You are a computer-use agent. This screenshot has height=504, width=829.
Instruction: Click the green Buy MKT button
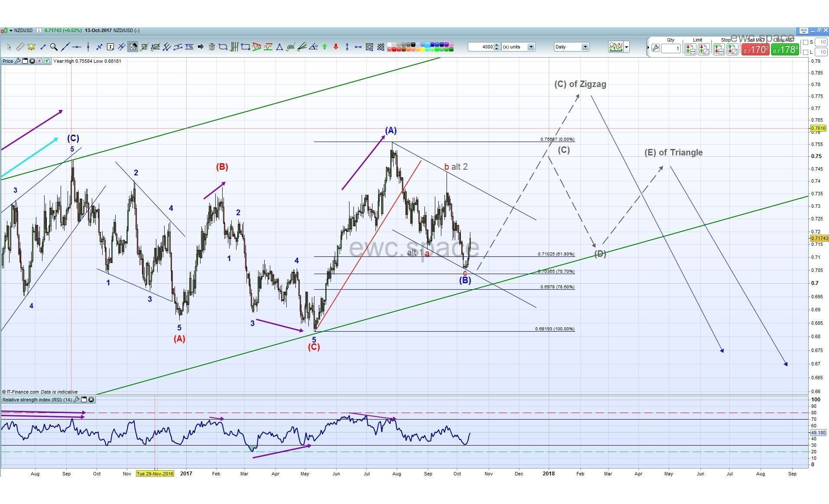click(785, 49)
